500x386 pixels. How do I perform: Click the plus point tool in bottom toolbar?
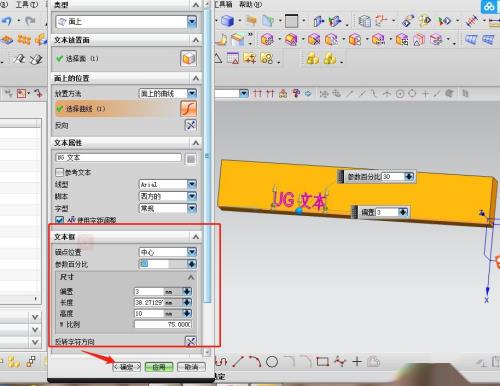point(357,362)
